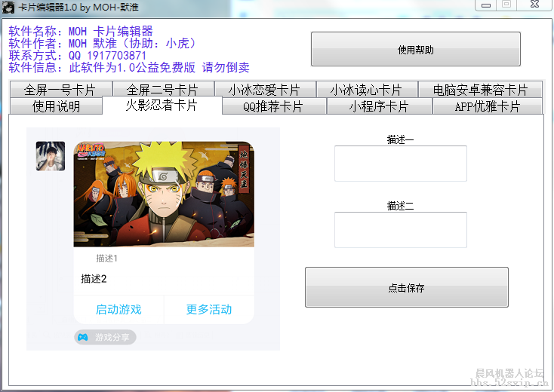The height and width of the screenshot is (392, 554).
Task: Open the APP优雅卡片 tab
Action: 488,106
